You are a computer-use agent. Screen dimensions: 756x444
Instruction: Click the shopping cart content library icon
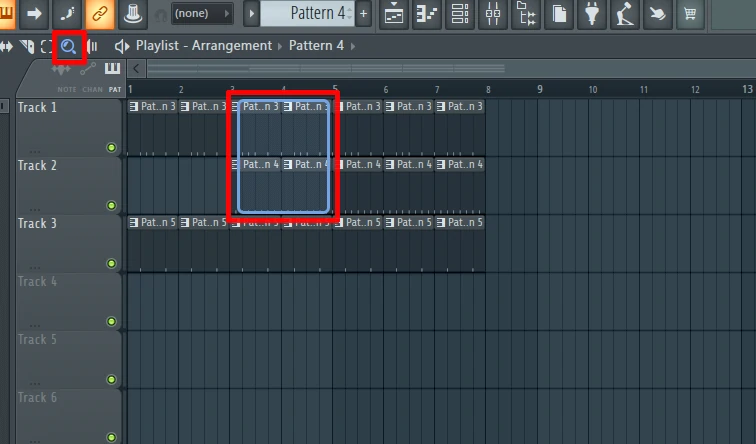tap(689, 14)
